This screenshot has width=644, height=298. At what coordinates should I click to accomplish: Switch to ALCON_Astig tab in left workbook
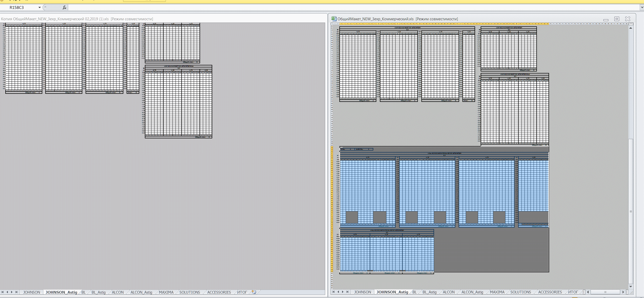click(x=141, y=292)
